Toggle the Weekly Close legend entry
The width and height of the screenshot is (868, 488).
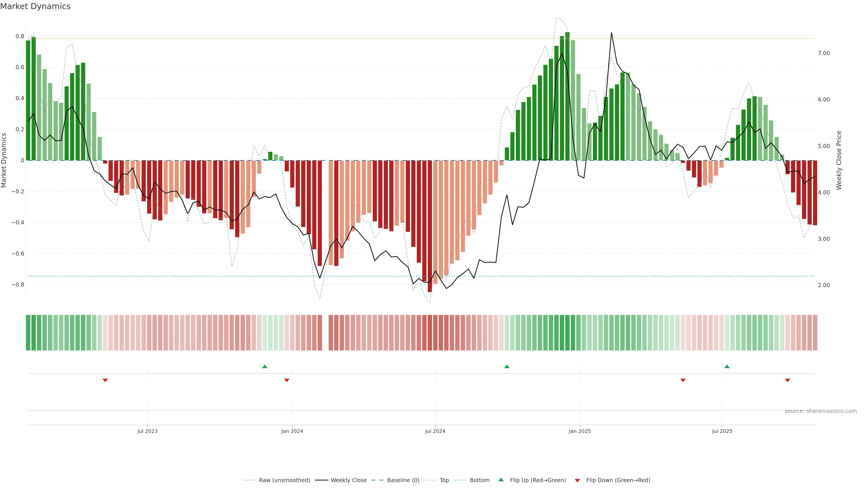tap(348, 480)
